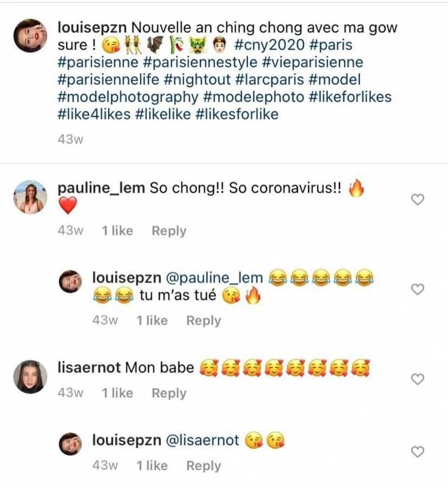
Task: Like lisaernot's Mon babe comment
Action: (x=418, y=379)
